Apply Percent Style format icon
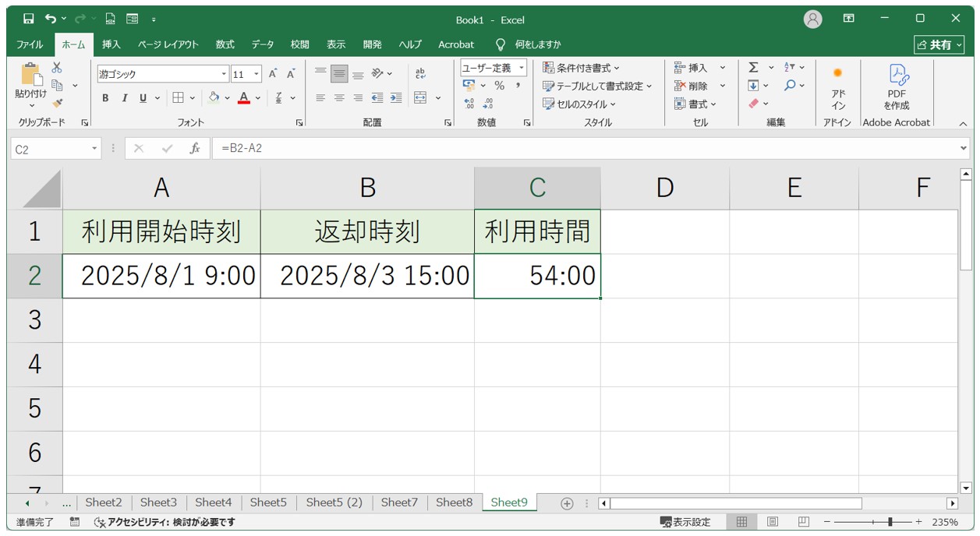 [x=500, y=86]
